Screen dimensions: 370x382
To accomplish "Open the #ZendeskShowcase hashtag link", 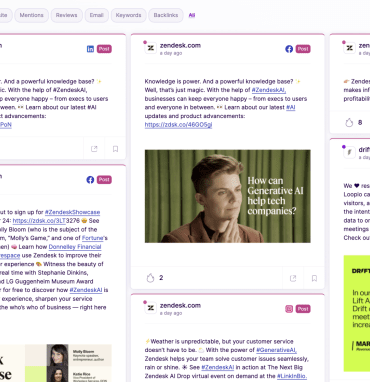I will 72,212.
